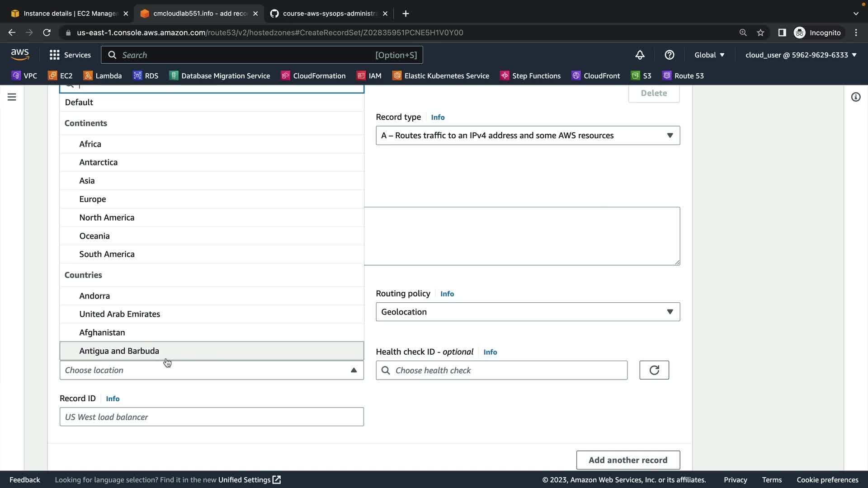
Task: Open the CloudFront bookmark shortcut
Action: point(596,76)
